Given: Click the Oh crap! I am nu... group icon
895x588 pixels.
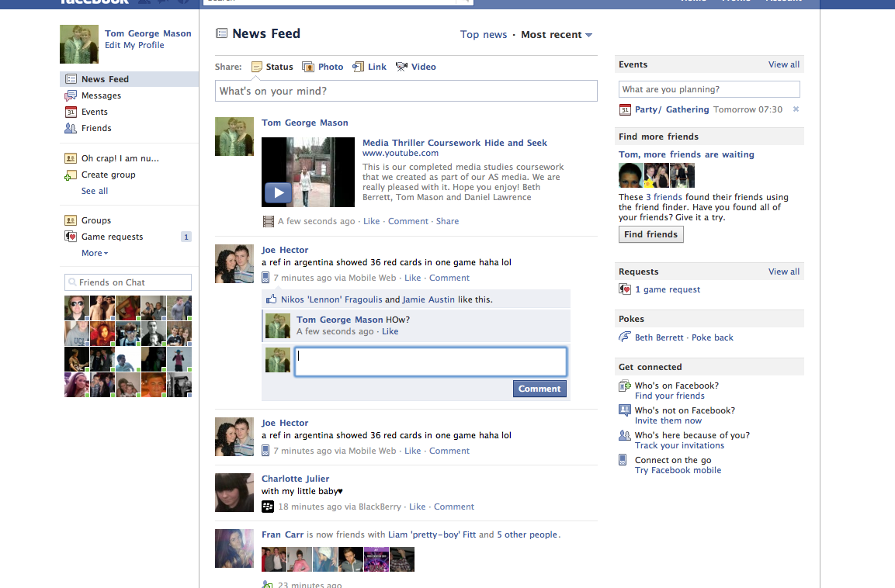Looking at the screenshot, I should (71, 158).
